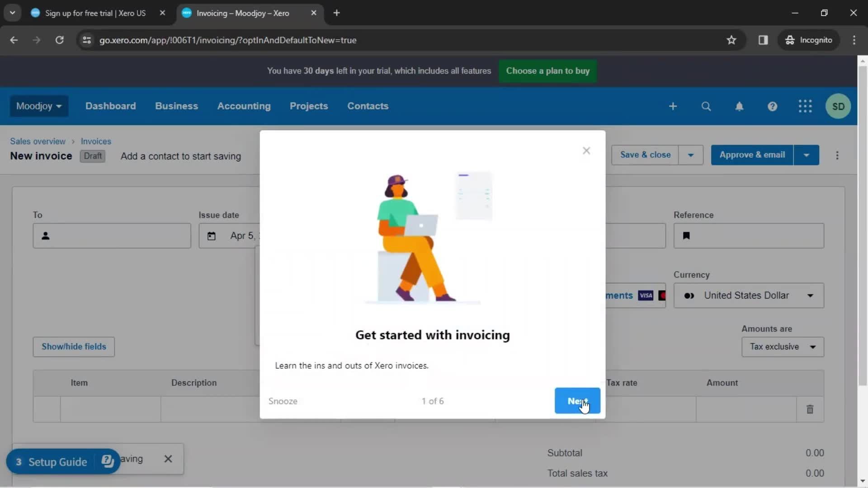Click the Reference bookmark icon
The image size is (868, 488).
click(x=686, y=236)
